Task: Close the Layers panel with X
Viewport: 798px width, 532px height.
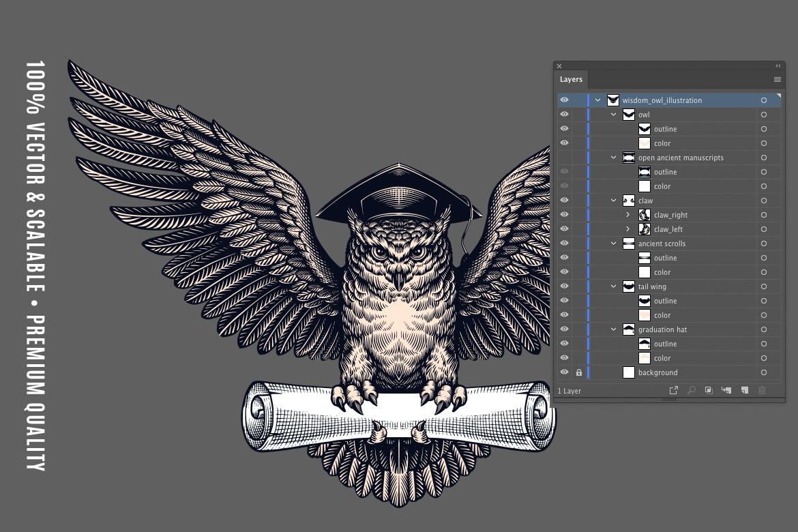Action: pos(559,66)
